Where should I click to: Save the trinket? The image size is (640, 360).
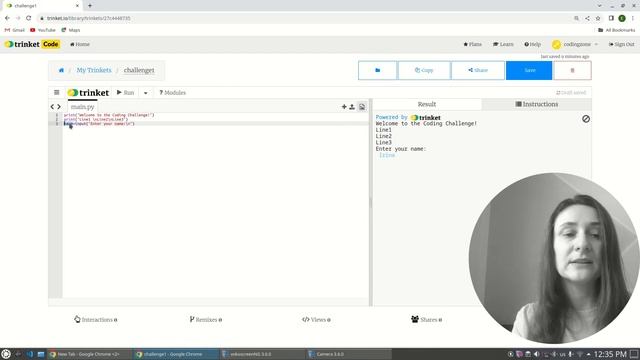(x=529, y=70)
